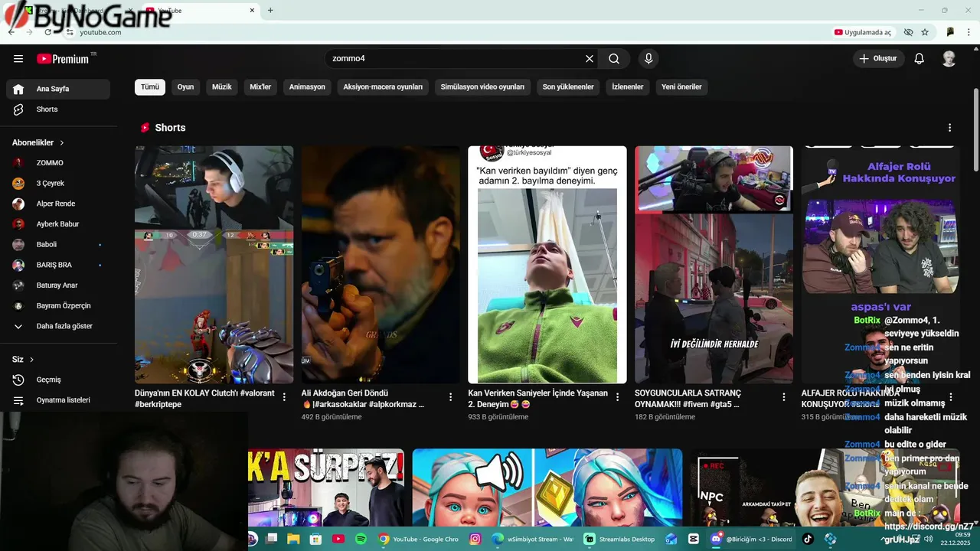The width and height of the screenshot is (980, 551).
Task: Open Shorts in the sidebar
Action: (58, 109)
